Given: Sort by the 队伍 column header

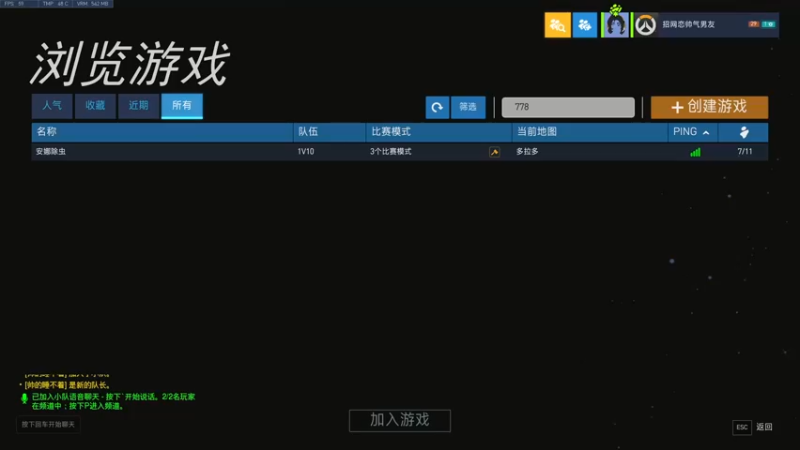Looking at the screenshot, I should click(x=330, y=132).
